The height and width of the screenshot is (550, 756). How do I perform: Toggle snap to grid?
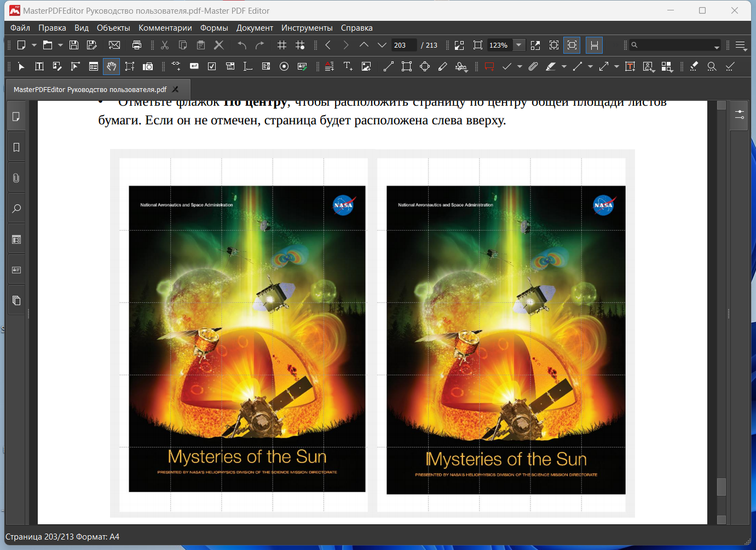pos(300,45)
